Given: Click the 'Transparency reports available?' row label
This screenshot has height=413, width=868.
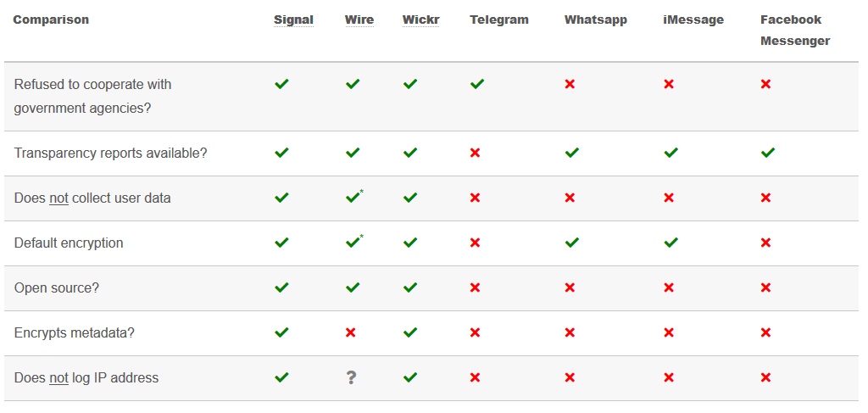Looking at the screenshot, I should [x=111, y=153].
